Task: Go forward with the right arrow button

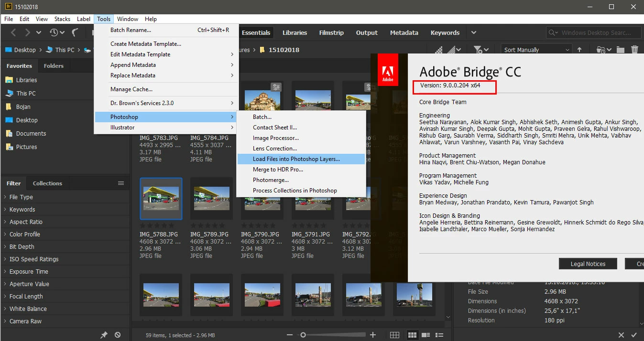Action: tap(28, 32)
